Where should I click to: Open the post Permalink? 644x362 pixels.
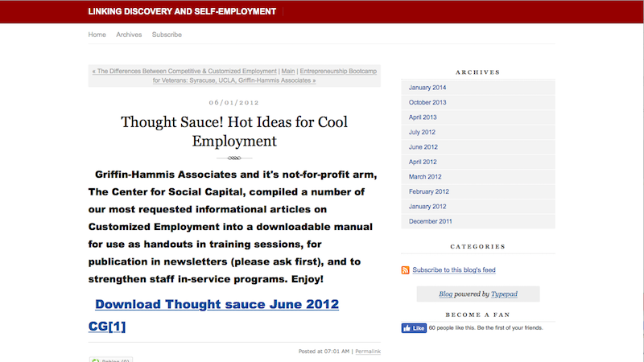(368, 352)
